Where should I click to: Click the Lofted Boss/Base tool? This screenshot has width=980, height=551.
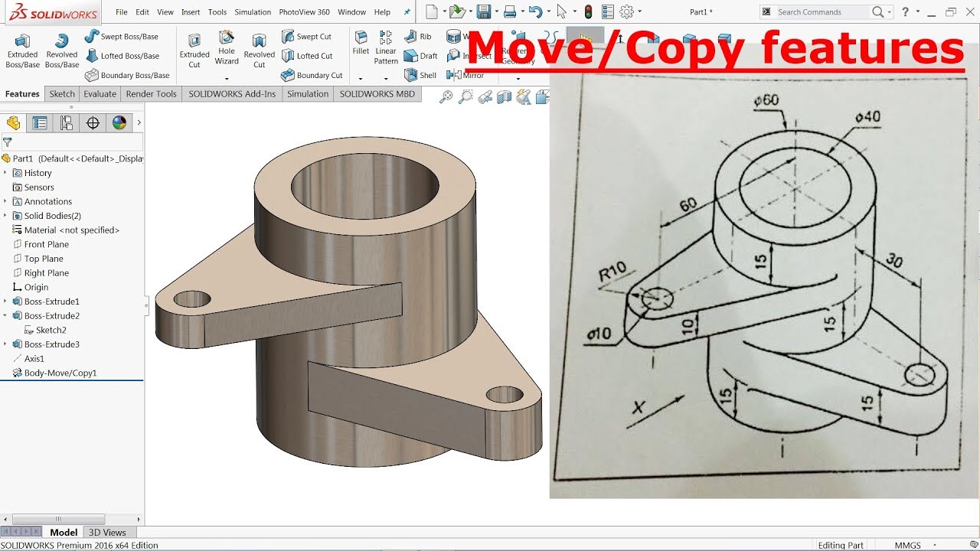point(122,56)
